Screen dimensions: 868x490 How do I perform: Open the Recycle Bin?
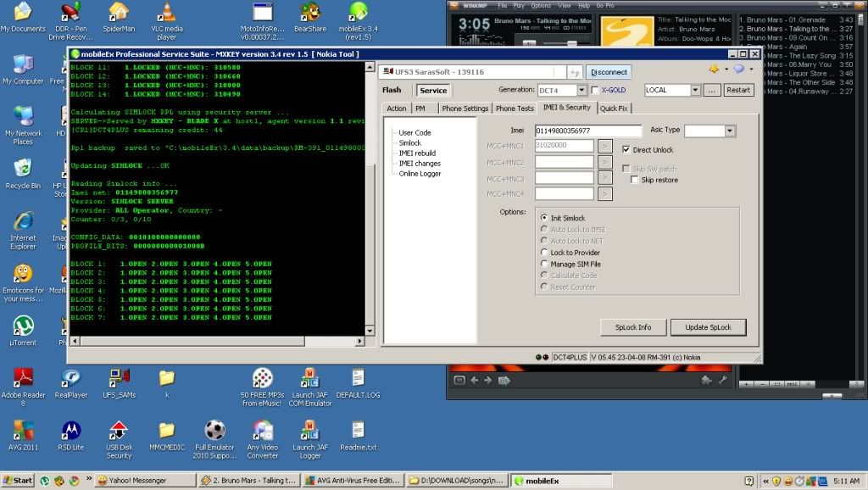23,174
